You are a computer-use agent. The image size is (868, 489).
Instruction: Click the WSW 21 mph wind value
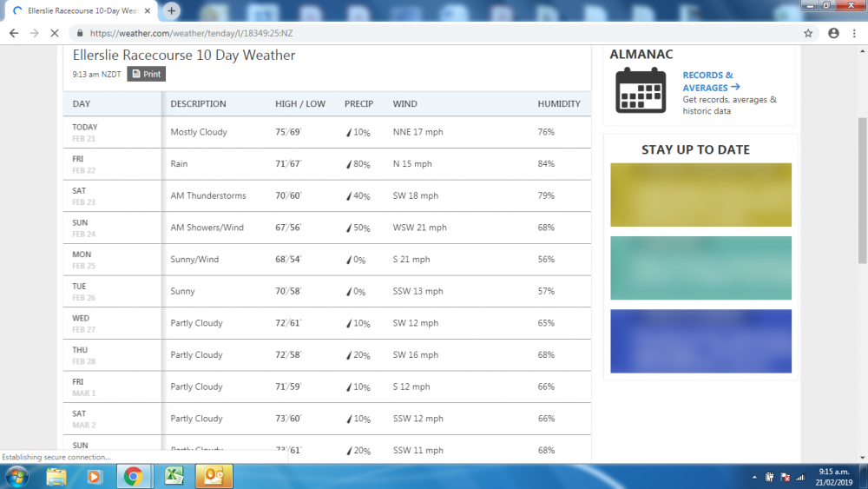[x=419, y=228]
